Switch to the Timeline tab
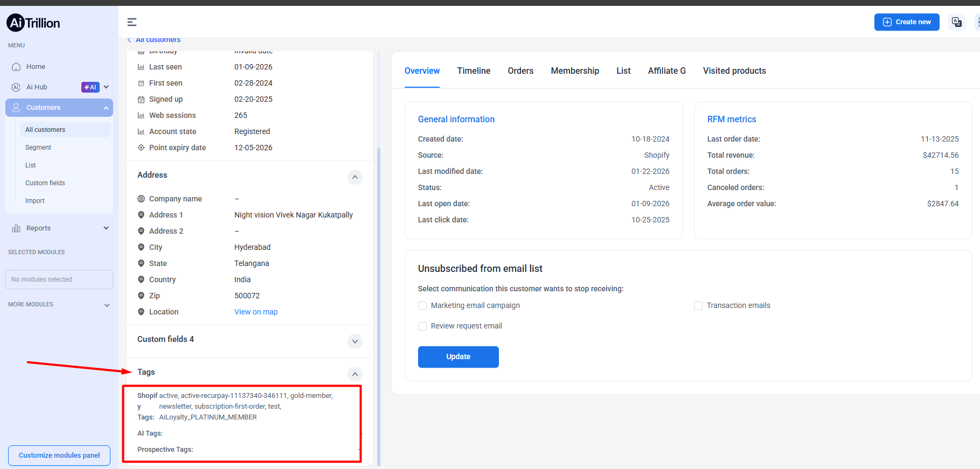The image size is (980, 469). pyautogui.click(x=474, y=71)
